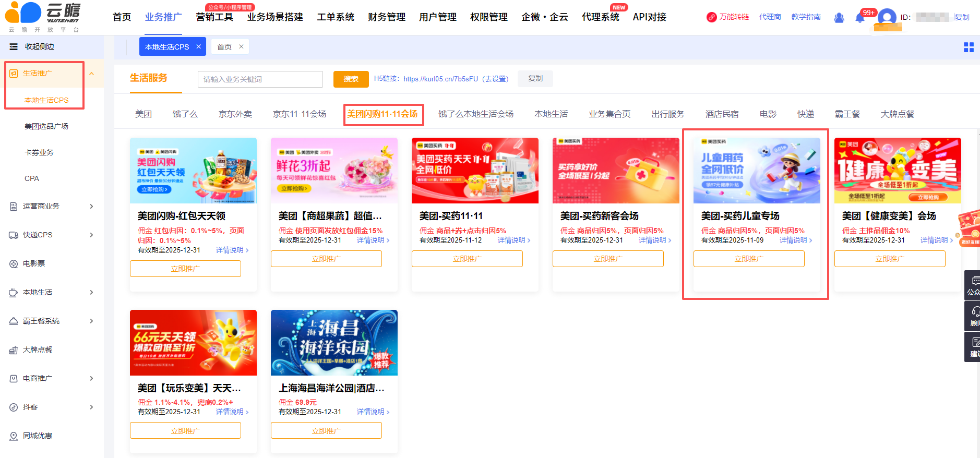Image resolution: width=980 pixels, height=458 pixels.
Task: Open the grid view icon at top right
Action: coord(969,47)
